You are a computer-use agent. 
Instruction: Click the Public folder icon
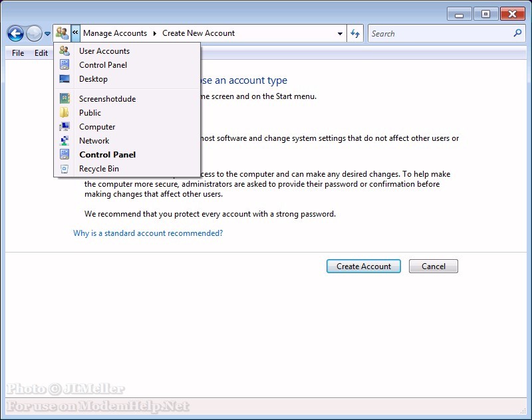pos(64,112)
